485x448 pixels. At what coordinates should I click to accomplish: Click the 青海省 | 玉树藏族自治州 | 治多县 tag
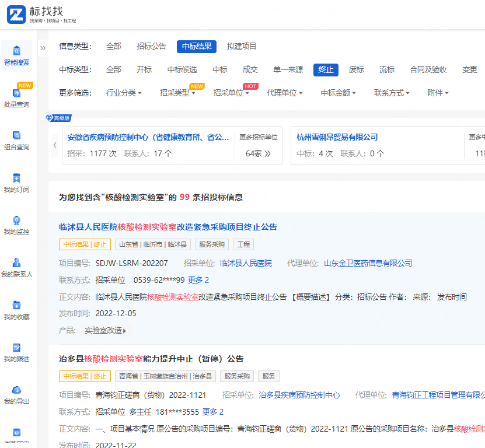(166, 376)
